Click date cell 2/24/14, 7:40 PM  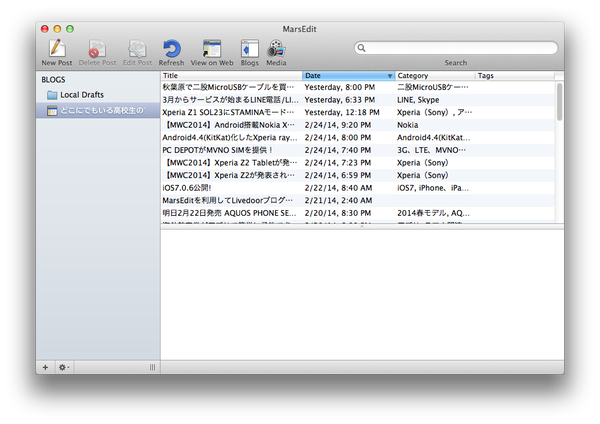click(x=338, y=150)
